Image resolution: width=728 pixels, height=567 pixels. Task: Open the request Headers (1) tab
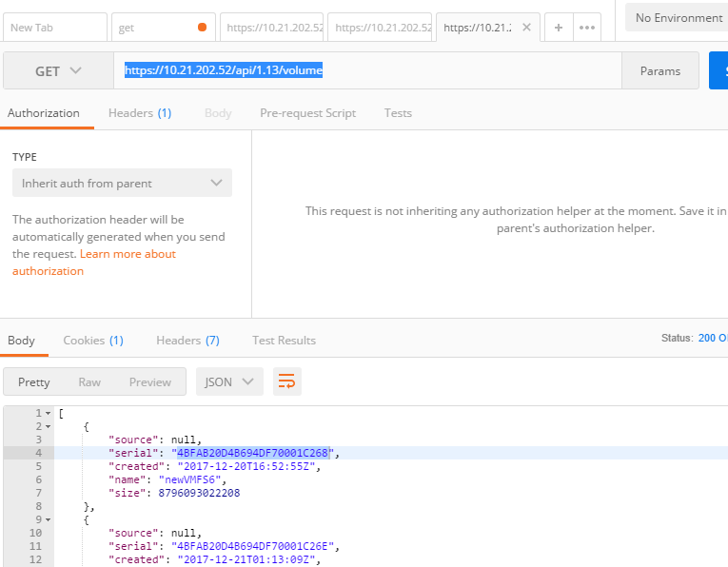tap(140, 113)
